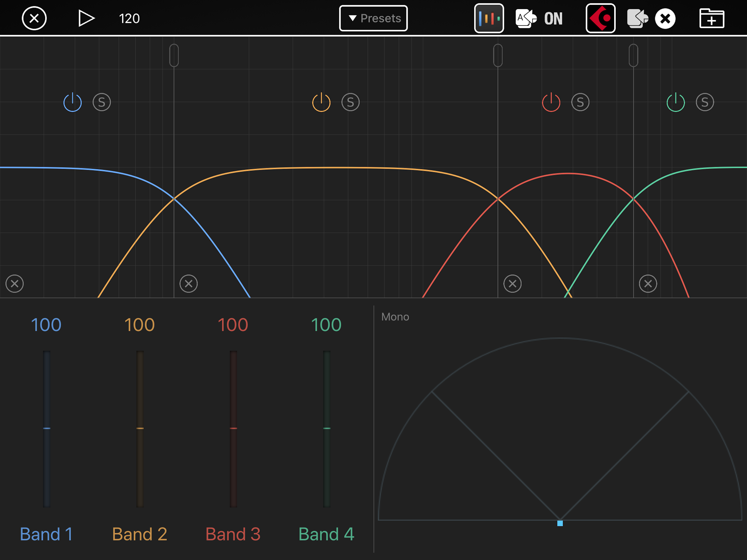The width and height of the screenshot is (747, 560).
Task: Click the multiband plugin icon
Action: pos(489,18)
